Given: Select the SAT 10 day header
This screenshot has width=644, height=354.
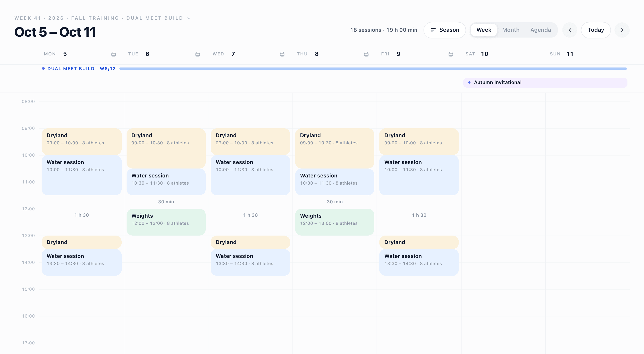Looking at the screenshot, I should tap(477, 54).
